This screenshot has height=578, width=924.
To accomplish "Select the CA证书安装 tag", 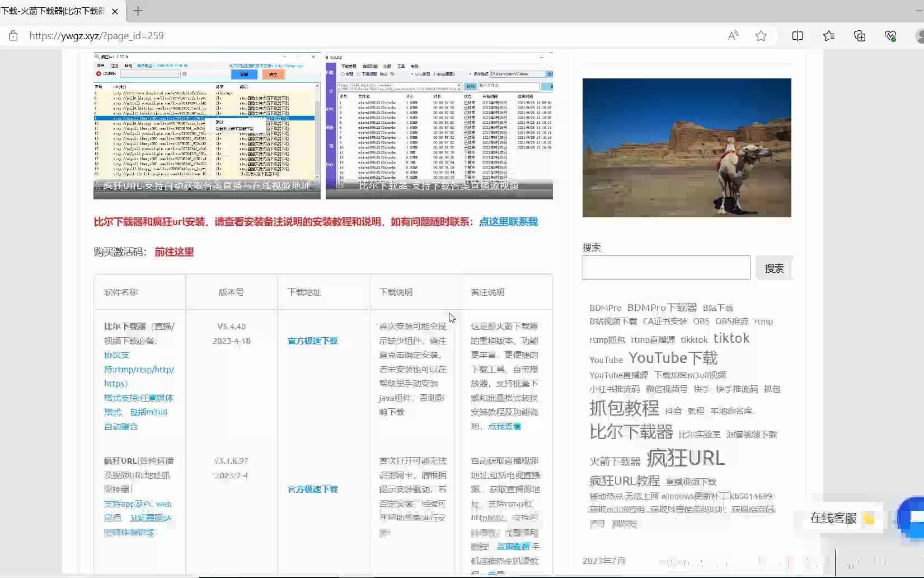I will [x=665, y=321].
